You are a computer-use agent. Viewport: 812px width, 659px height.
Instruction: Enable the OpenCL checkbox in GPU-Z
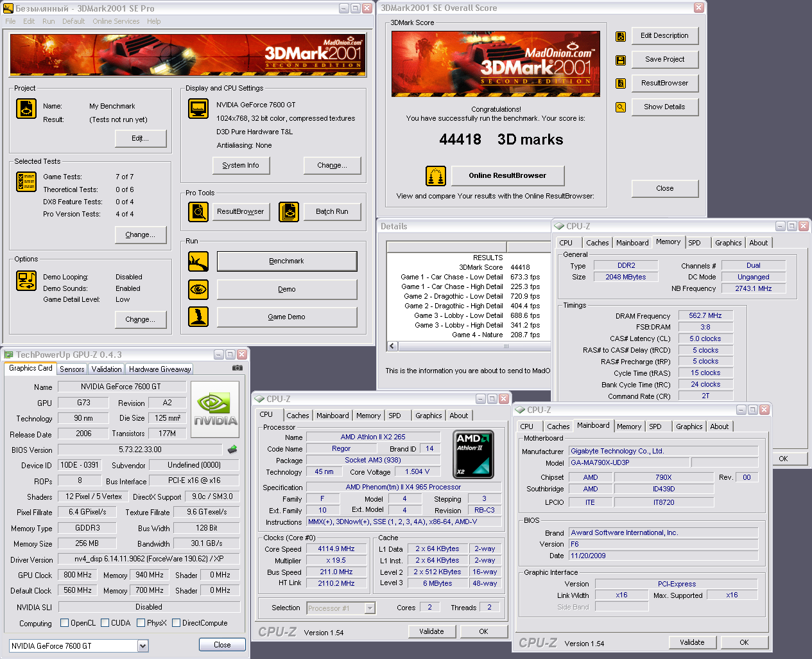[x=64, y=622]
